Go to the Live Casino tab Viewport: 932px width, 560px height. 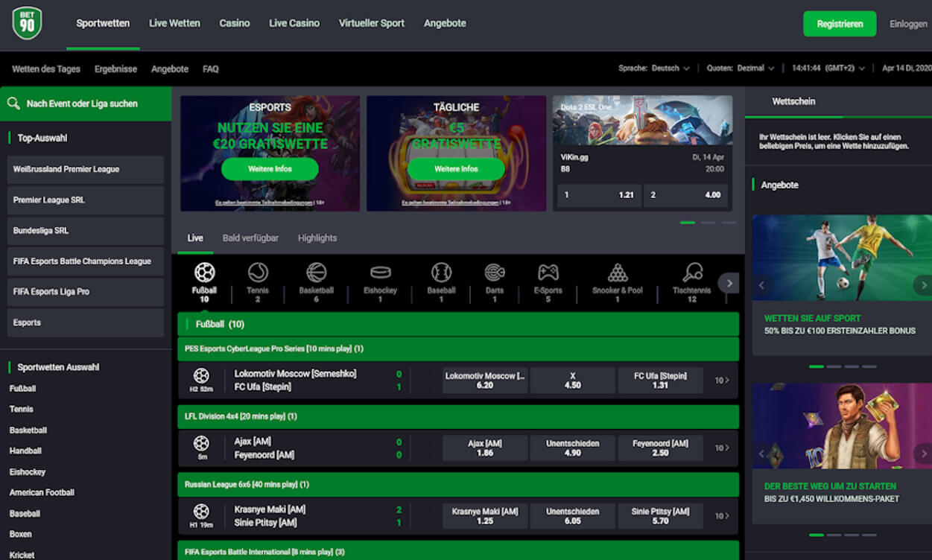(294, 23)
